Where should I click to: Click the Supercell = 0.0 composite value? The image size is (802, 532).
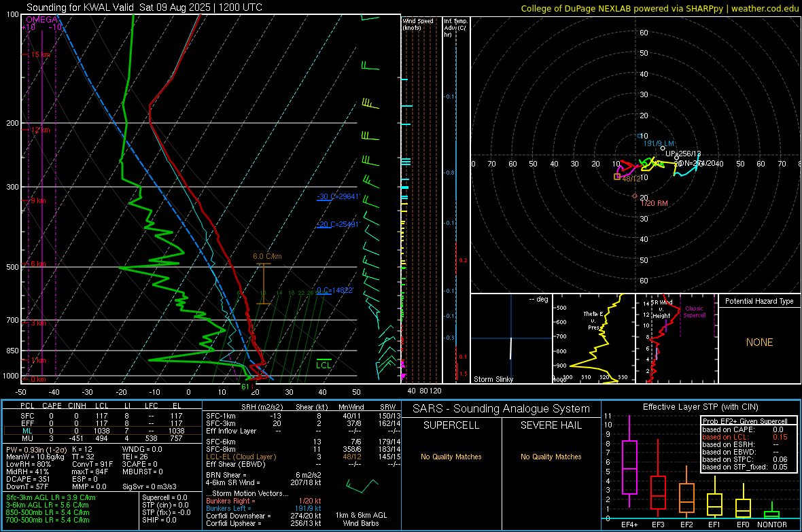coord(164,497)
